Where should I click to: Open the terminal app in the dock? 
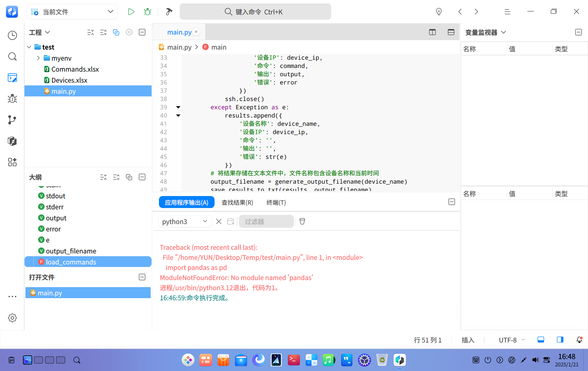pyautogui.click(x=293, y=360)
